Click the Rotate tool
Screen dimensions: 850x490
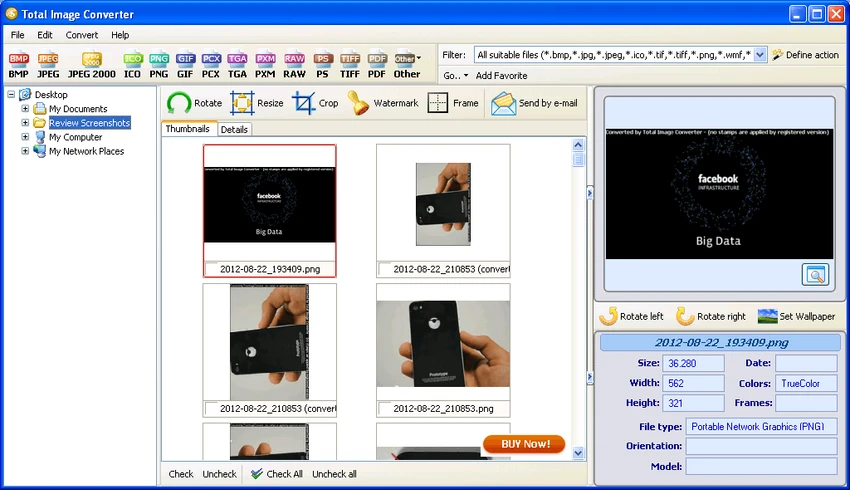(194, 103)
